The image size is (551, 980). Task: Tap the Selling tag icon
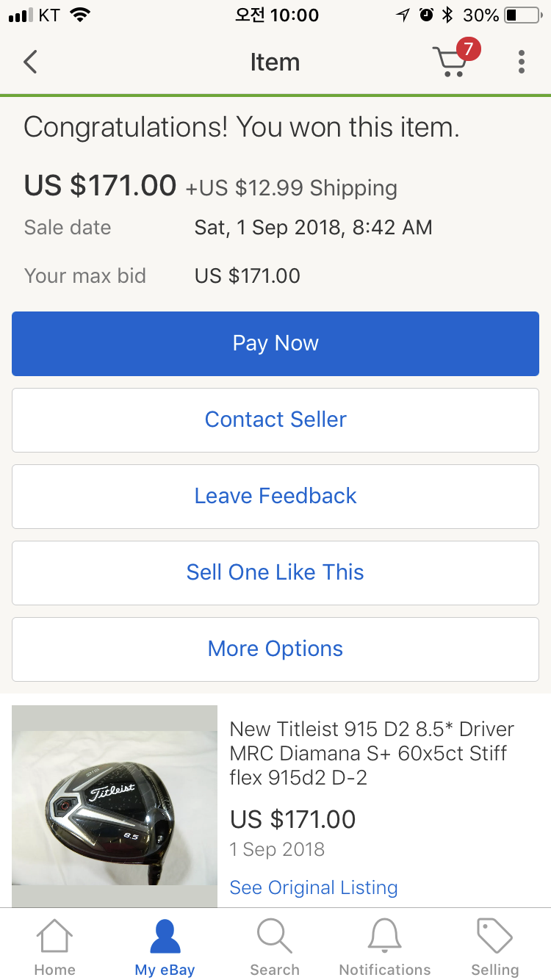tap(494, 937)
